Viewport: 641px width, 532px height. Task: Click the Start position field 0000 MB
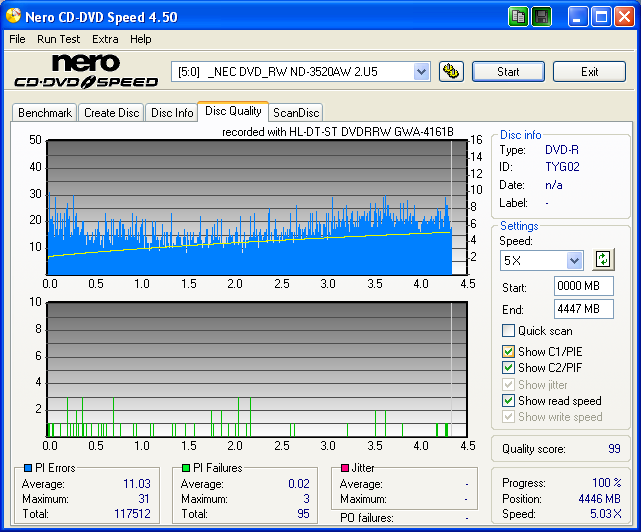click(x=583, y=286)
